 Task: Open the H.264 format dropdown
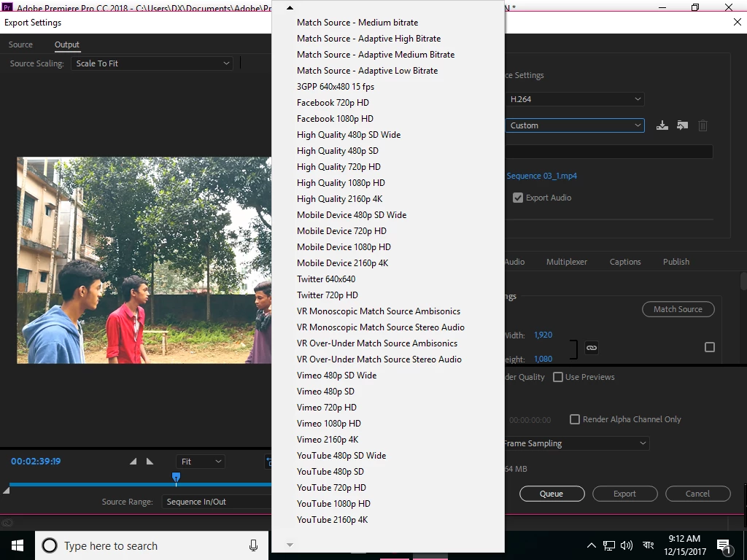point(575,99)
